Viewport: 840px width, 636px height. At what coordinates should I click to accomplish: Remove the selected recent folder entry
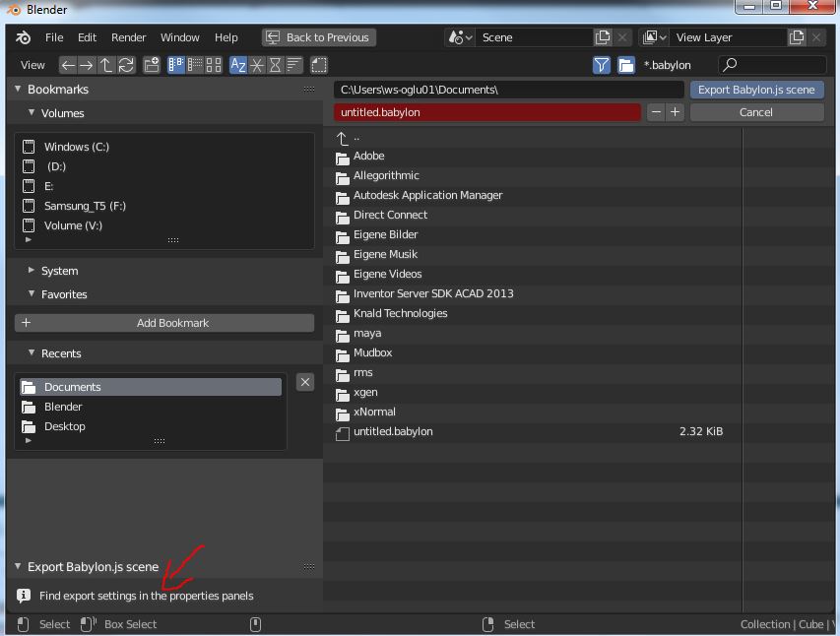pos(305,382)
